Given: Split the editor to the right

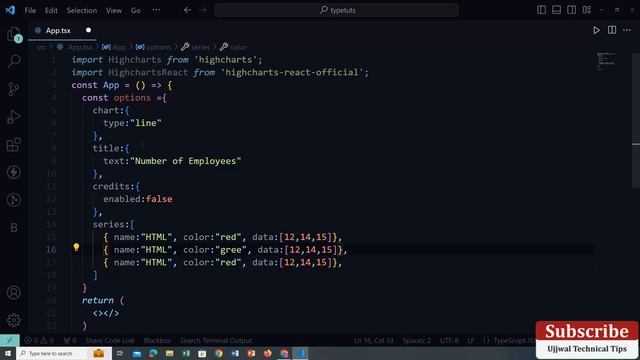Looking at the screenshot, I should 612,30.
